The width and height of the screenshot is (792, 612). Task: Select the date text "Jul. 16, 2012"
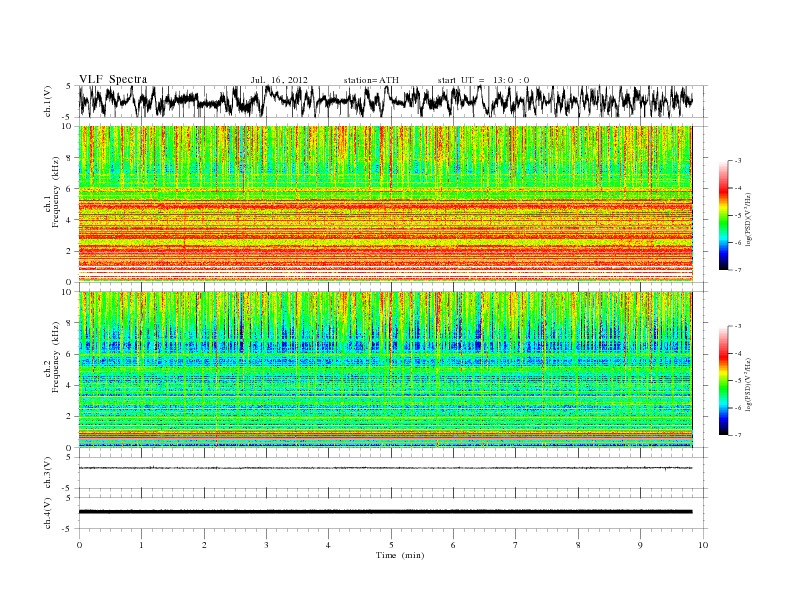click(x=279, y=80)
